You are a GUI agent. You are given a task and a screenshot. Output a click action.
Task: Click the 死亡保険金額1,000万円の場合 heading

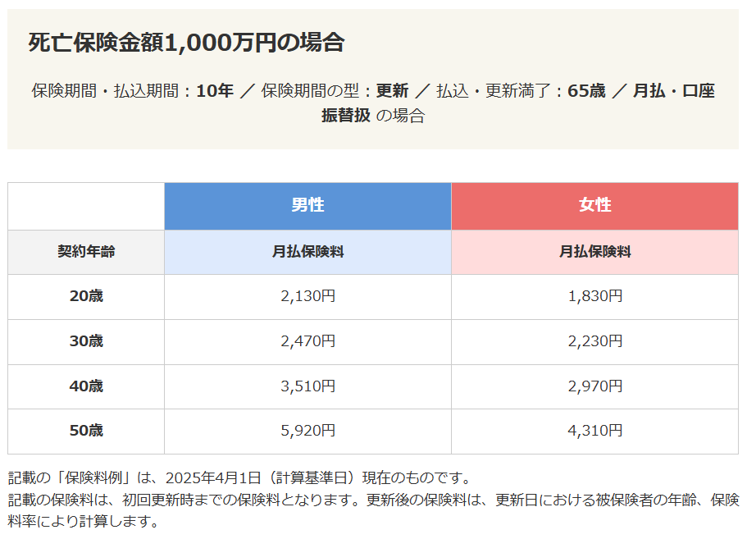[x=186, y=43]
